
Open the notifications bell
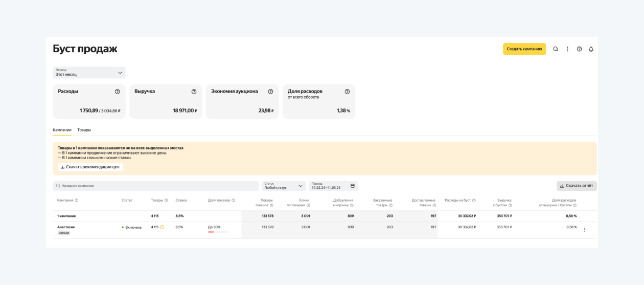[x=591, y=49]
